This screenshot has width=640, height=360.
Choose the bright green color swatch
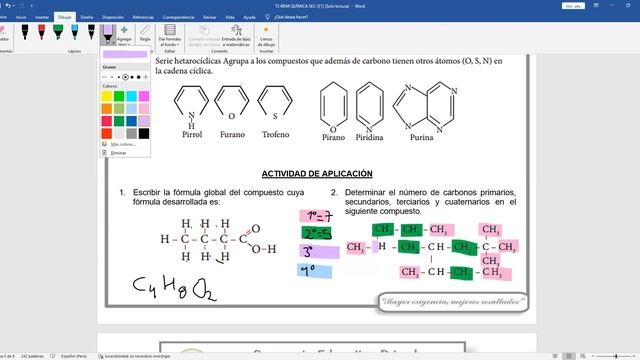click(x=119, y=96)
